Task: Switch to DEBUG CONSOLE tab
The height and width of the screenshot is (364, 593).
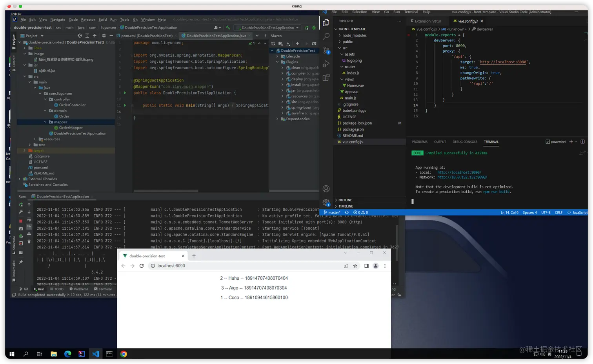Action: pyautogui.click(x=465, y=142)
